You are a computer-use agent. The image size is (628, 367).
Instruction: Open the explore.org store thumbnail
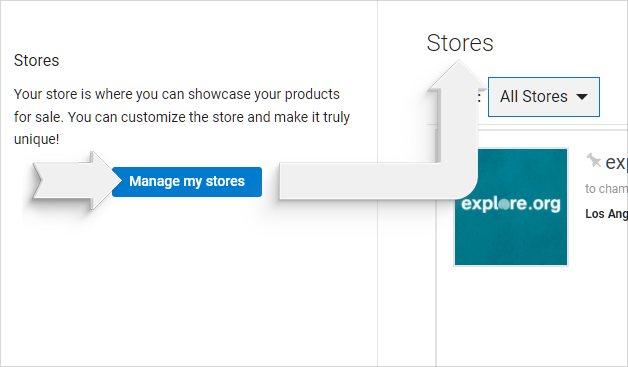coord(511,207)
